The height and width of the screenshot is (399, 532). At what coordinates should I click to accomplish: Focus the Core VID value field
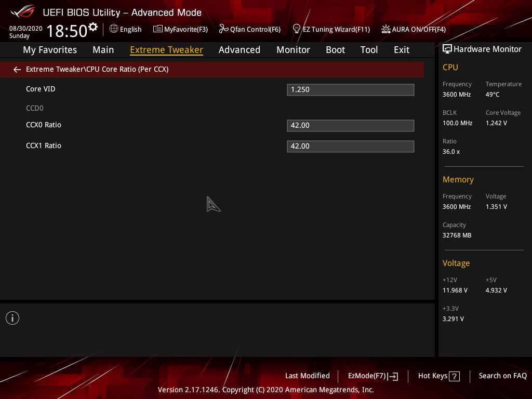[x=351, y=90]
